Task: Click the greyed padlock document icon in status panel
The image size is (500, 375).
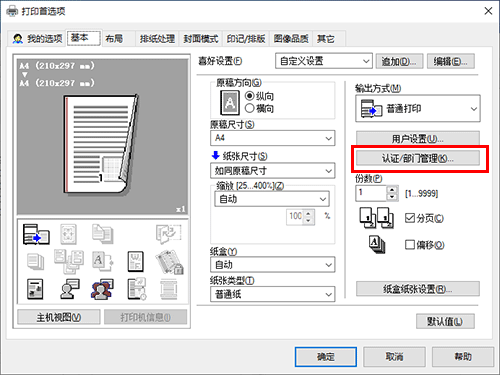Action: 169,262
